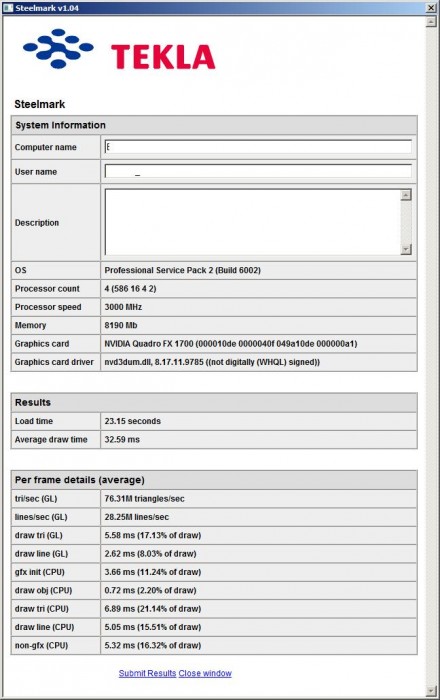Click the vertical page scrollbar track
The height and width of the screenshot is (700, 440).
point(431,356)
